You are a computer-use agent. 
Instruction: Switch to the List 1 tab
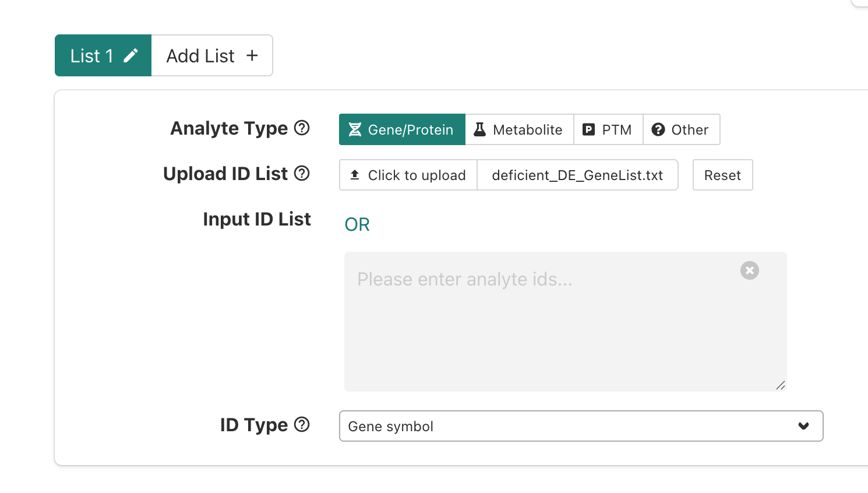pyautogui.click(x=93, y=55)
